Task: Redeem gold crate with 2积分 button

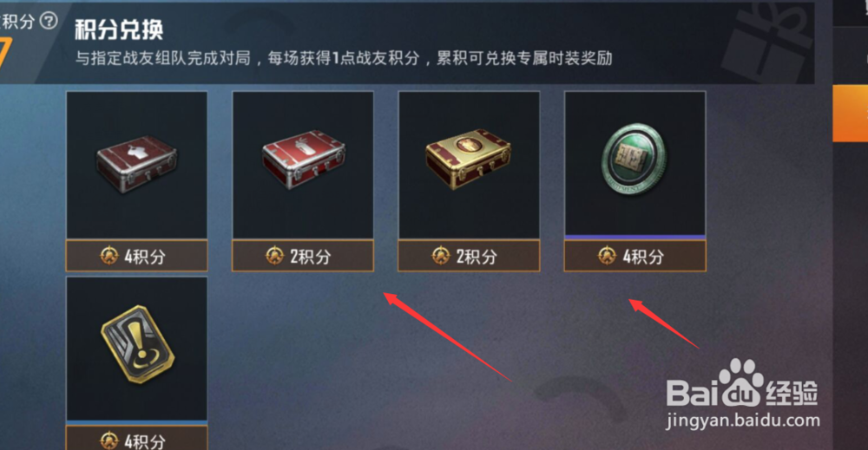Action: (469, 256)
